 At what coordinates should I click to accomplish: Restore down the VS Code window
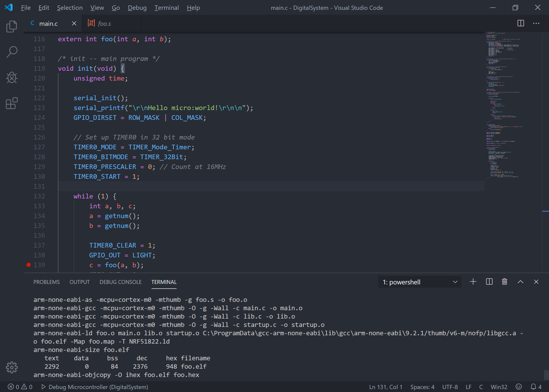coord(515,8)
